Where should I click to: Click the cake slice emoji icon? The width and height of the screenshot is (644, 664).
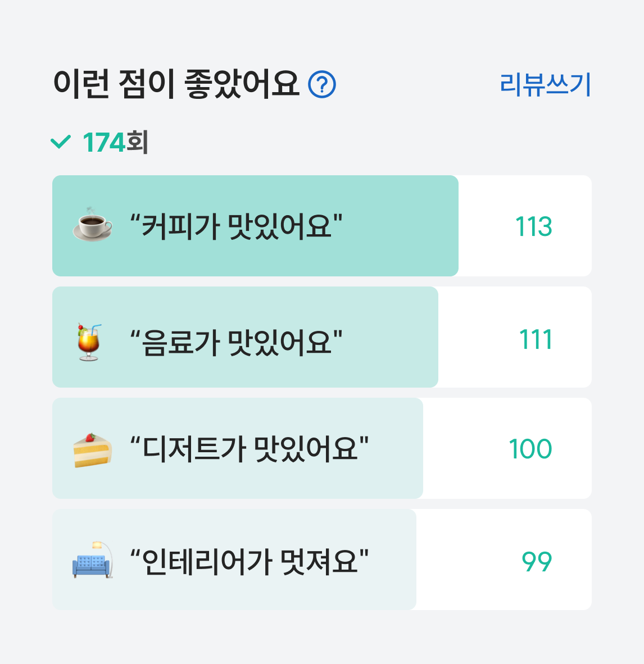tap(92, 450)
